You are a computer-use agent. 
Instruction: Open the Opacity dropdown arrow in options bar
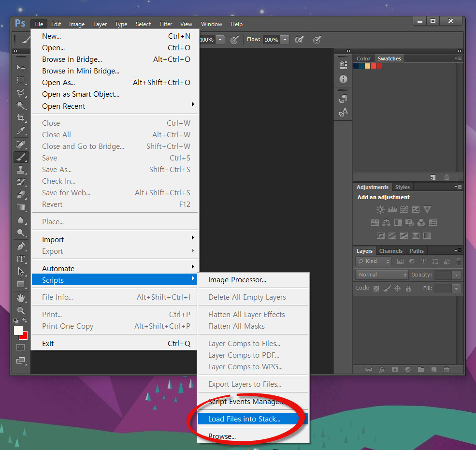click(x=220, y=40)
